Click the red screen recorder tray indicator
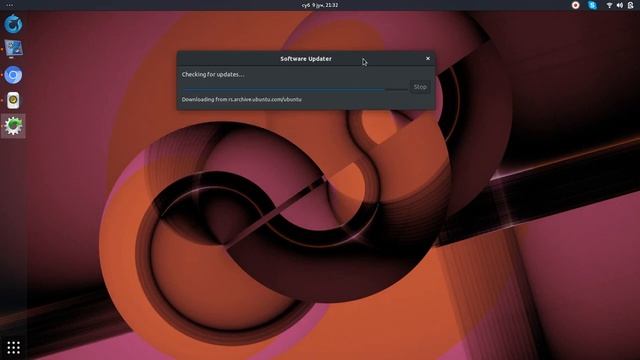 pos(576,5)
